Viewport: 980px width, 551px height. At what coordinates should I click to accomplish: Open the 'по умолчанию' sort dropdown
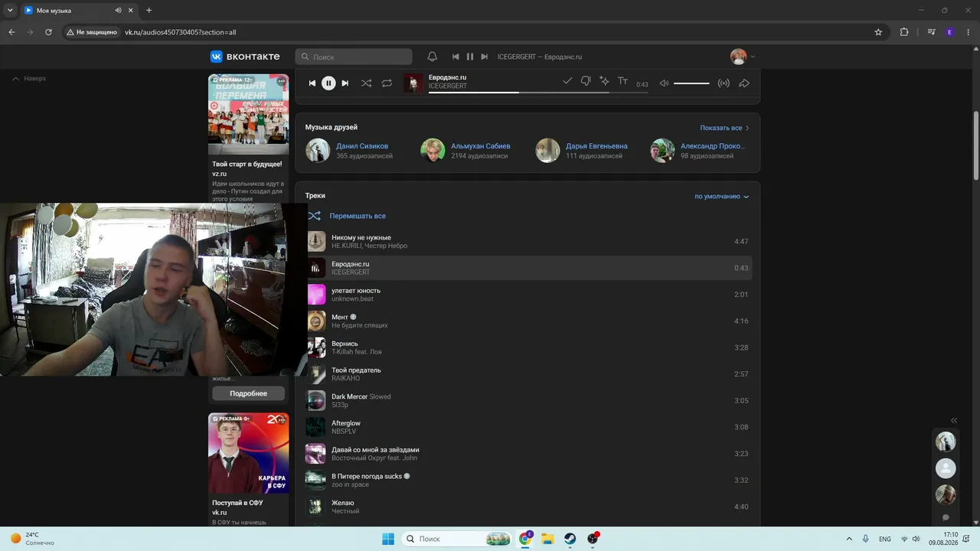click(722, 197)
